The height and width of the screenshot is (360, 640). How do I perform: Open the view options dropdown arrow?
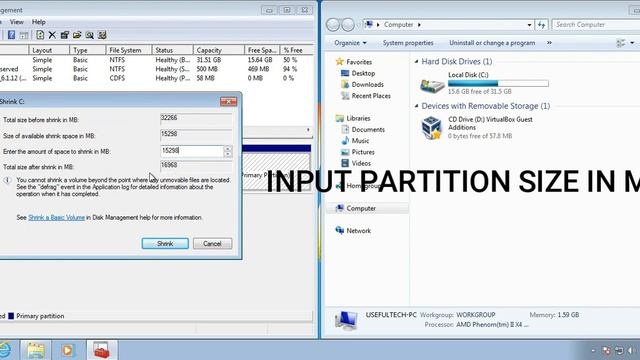tap(632, 43)
